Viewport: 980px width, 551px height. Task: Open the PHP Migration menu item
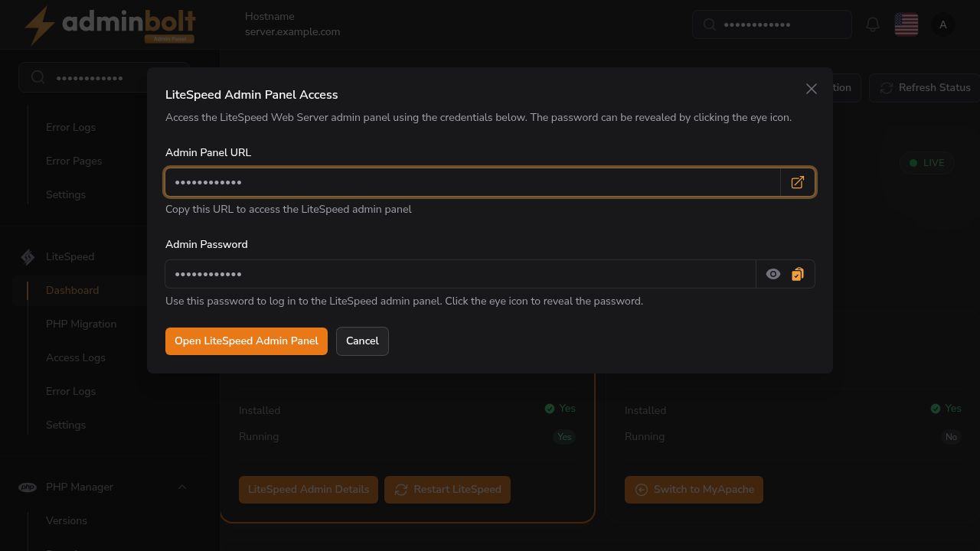click(81, 324)
